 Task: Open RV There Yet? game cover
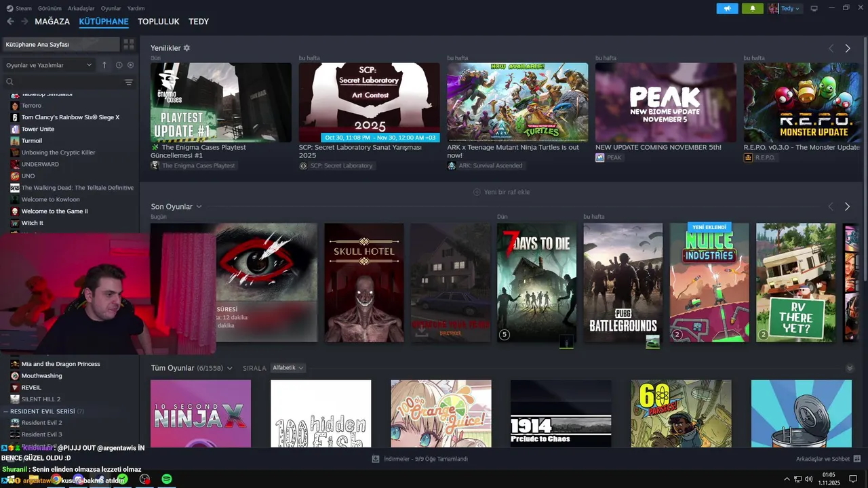point(796,283)
